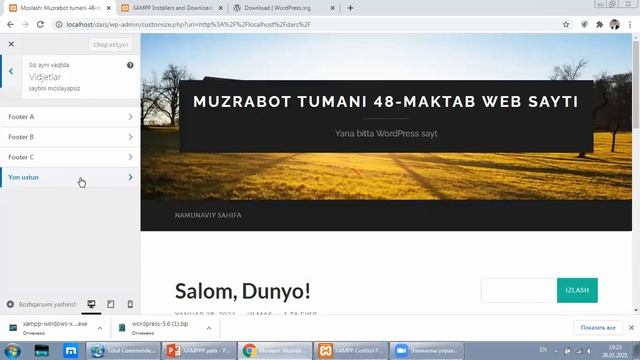This screenshot has width=640, height=360.
Task: Click the Chop etilgan publish button
Action: pos(110,44)
